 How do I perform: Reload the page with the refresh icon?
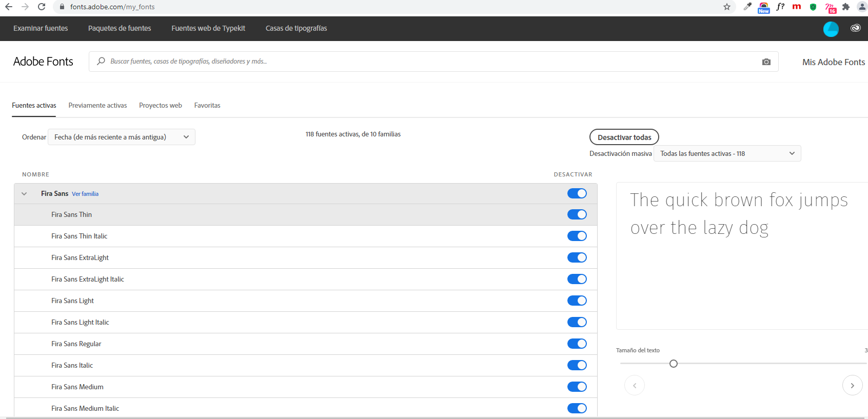(x=42, y=7)
